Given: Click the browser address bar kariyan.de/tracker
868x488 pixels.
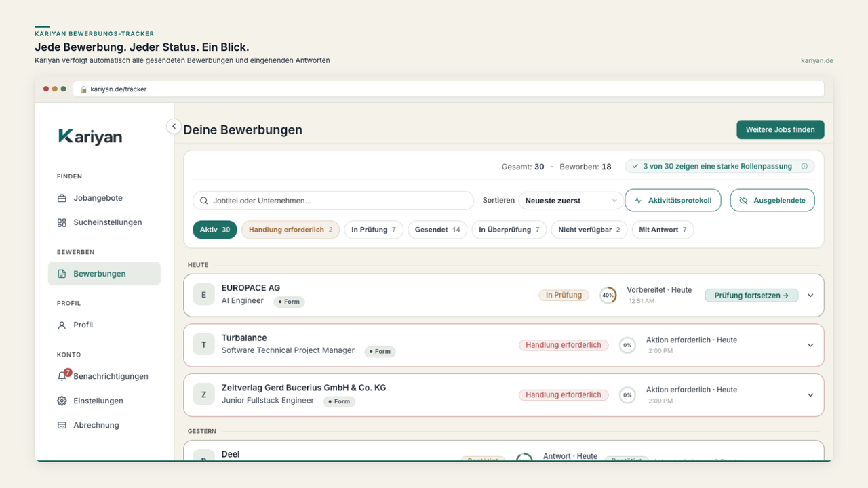Looking at the screenshot, I should pyautogui.click(x=448, y=89).
